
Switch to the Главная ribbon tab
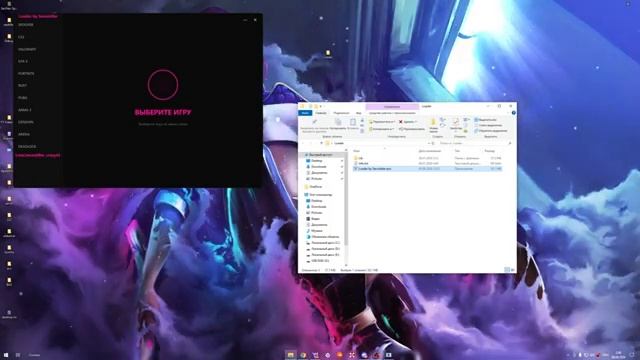click(321, 113)
